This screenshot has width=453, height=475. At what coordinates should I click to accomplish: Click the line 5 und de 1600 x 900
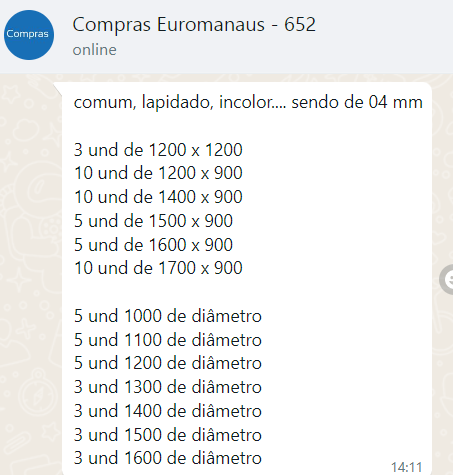153,245
